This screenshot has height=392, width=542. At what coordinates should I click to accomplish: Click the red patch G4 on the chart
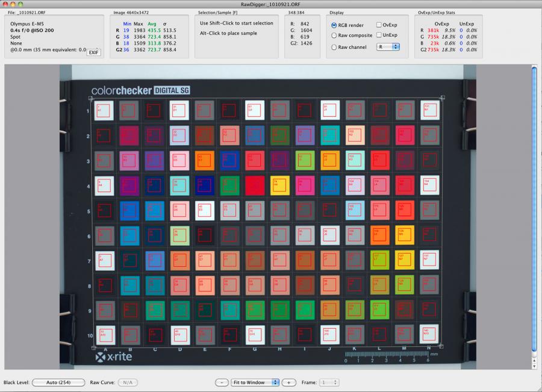(x=255, y=185)
